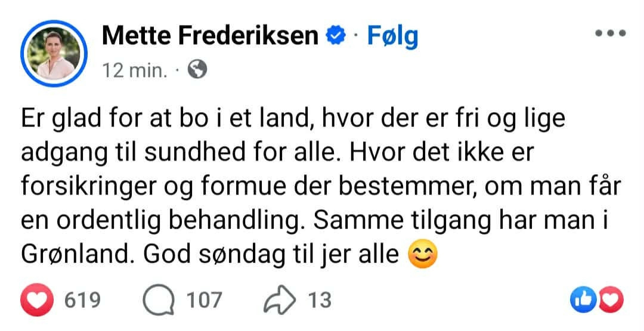This screenshot has height=331, width=644.
Task: Click the heart reaction icon beside 619
Action: click(x=38, y=299)
